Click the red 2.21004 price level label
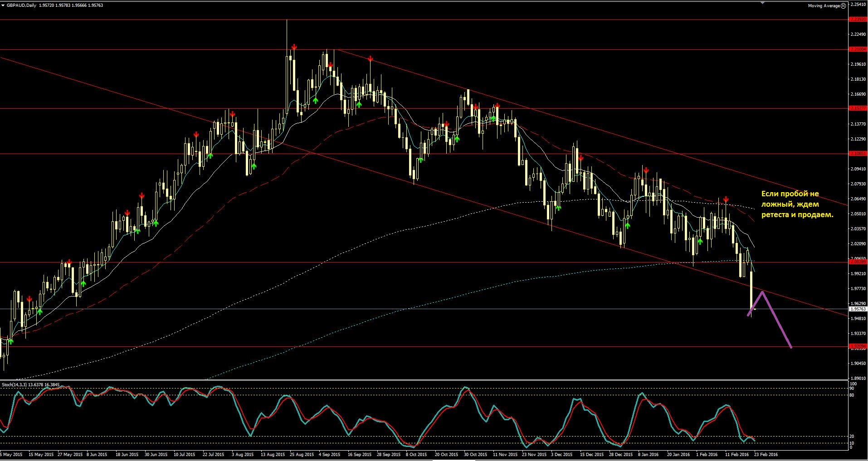 coord(858,49)
